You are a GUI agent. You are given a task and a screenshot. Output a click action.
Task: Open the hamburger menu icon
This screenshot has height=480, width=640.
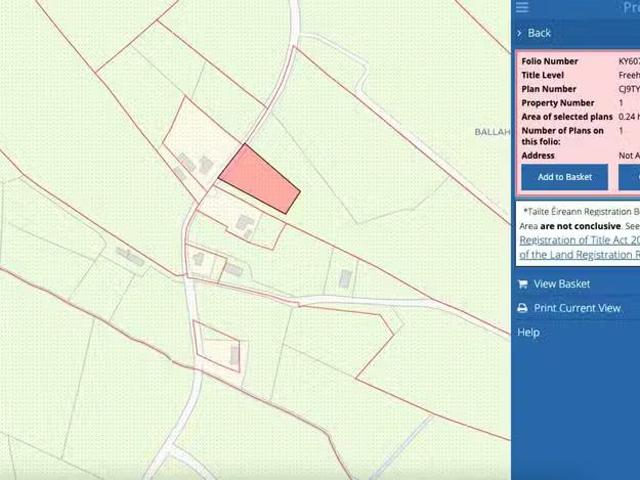pyautogui.click(x=522, y=7)
